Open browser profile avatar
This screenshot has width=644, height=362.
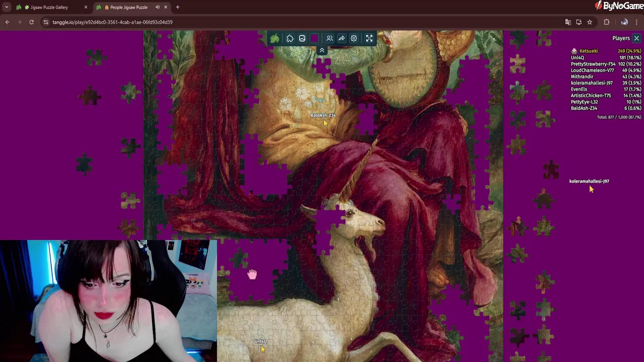click(624, 22)
